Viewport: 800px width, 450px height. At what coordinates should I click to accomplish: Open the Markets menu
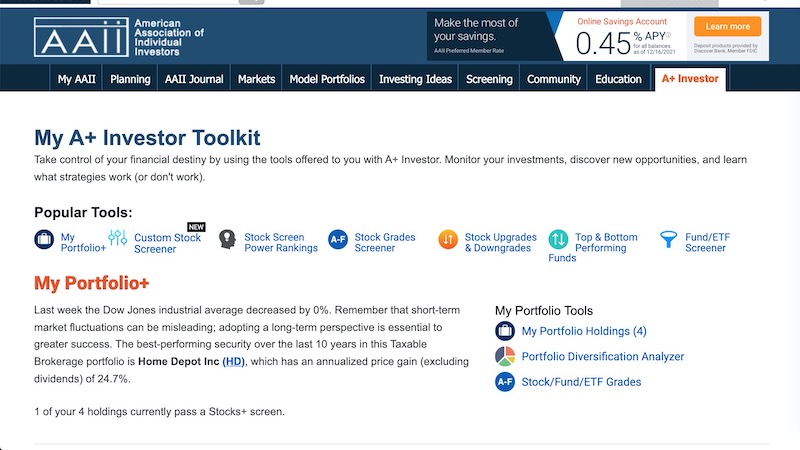[256, 79]
